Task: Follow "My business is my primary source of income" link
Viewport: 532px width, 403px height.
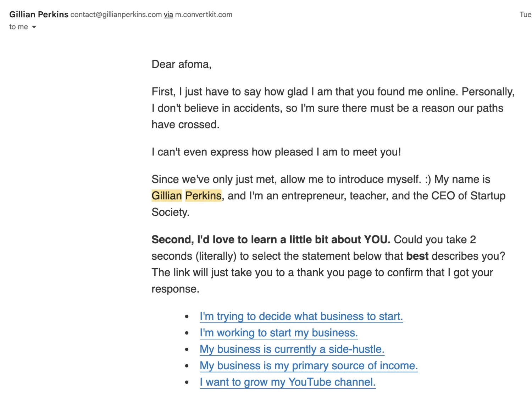Action: (309, 365)
